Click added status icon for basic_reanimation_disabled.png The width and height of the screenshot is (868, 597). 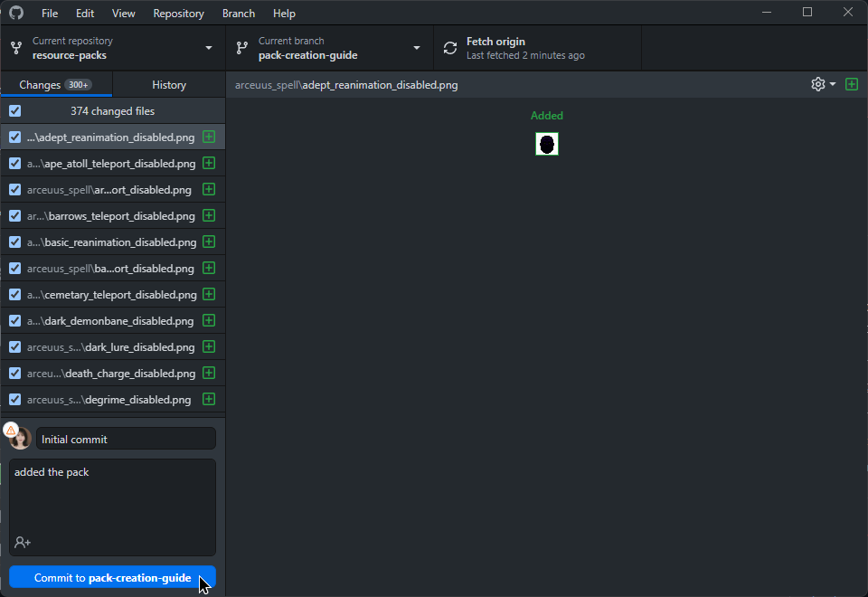[x=209, y=242]
